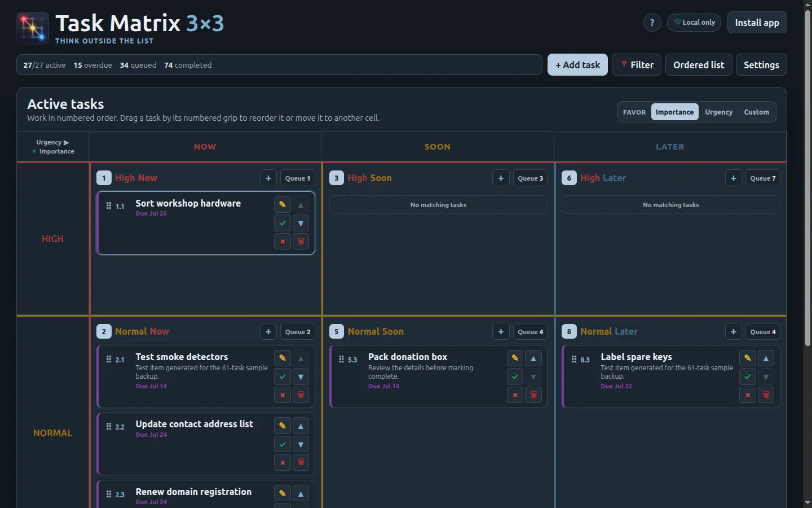Image resolution: width=812 pixels, height=508 pixels.
Task: Trash the Test smoke detectors task
Action: (301, 395)
